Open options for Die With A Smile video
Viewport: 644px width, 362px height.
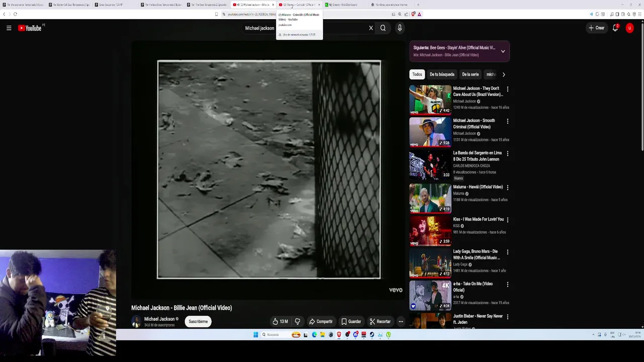click(x=507, y=252)
